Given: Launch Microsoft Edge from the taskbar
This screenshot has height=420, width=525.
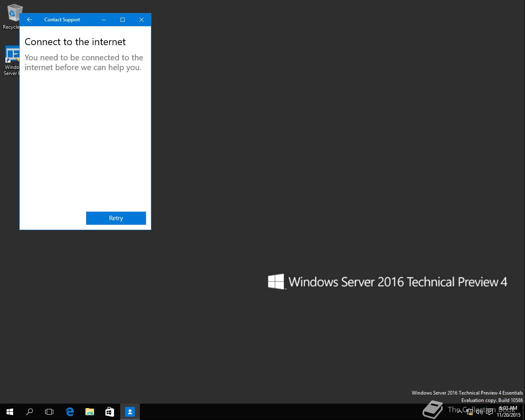Looking at the screenshot, I should 70,412.
